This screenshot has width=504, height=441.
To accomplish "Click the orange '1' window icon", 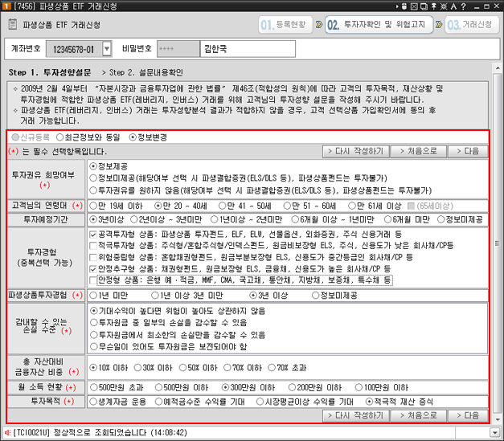I will 6,6.
